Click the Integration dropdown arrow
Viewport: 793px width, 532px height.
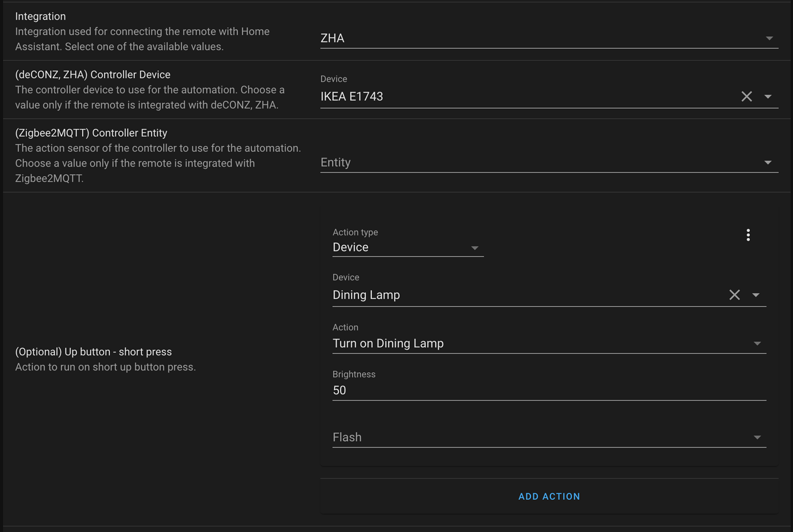pyautogui.click(x=769, y=38)
